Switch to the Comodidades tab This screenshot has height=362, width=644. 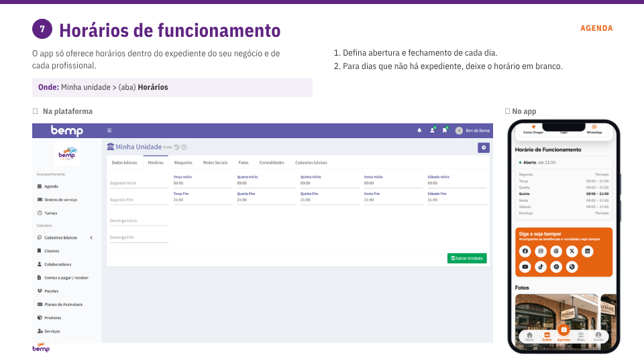click(x=272, y=162)
